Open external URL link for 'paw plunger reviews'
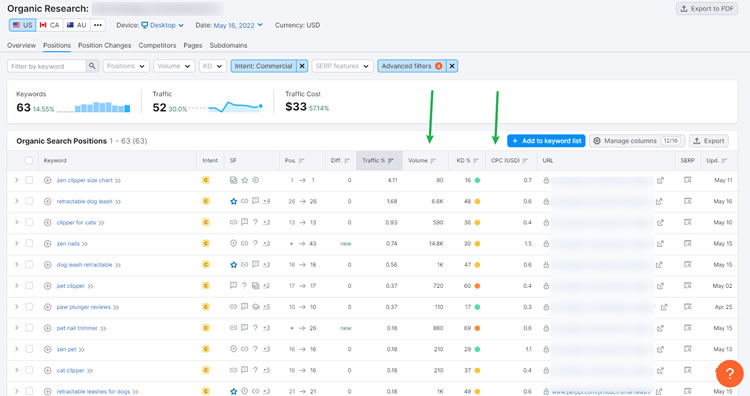750x396 pixels. pos(664,307)
